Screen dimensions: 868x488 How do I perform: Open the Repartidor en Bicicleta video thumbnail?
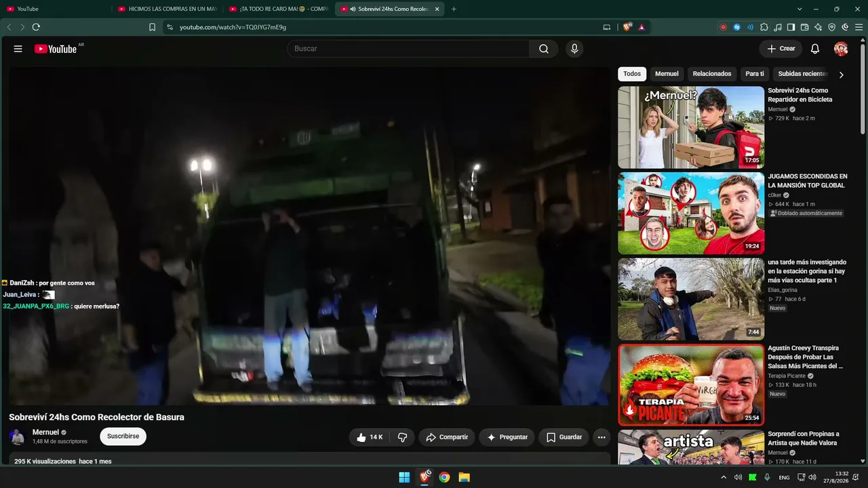[691, 127]
